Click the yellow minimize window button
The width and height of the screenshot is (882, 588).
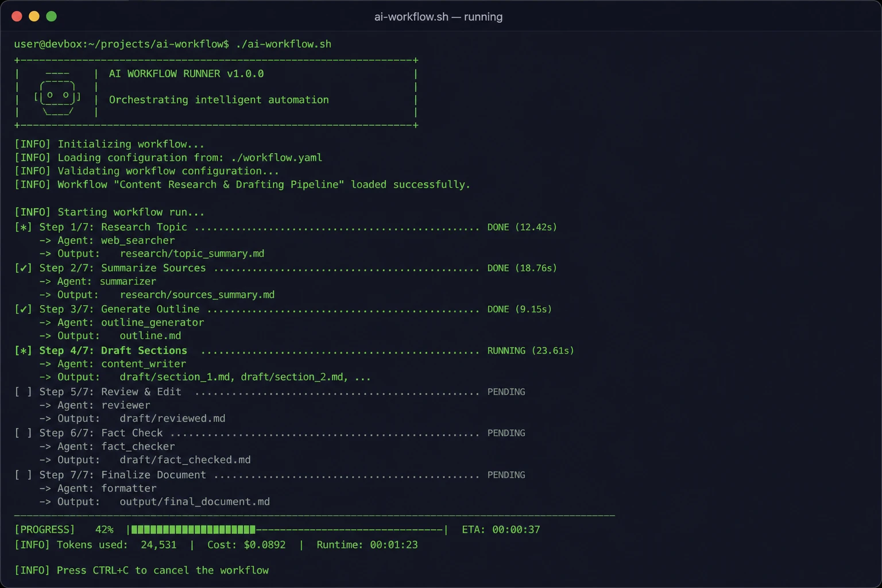(x=34, y=16)
